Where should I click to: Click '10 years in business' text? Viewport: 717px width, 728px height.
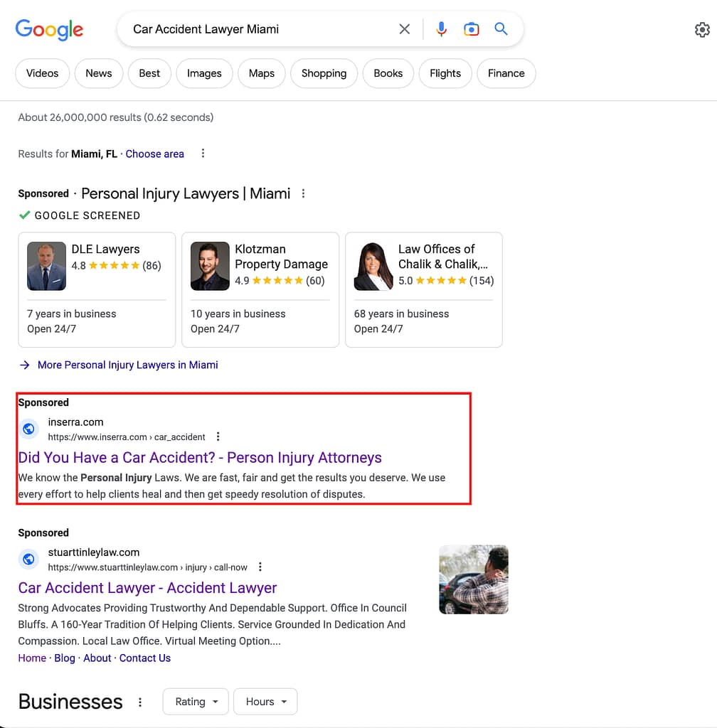pyautogui.click(x=238, y=314)
